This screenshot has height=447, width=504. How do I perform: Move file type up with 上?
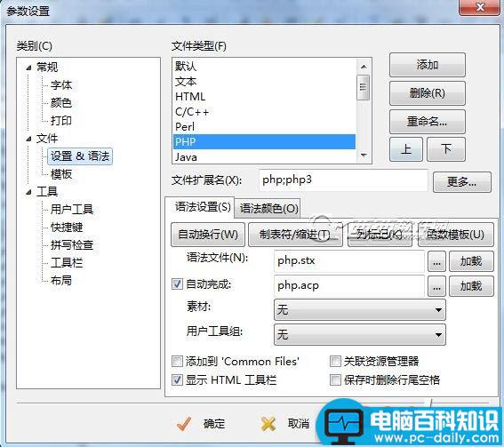point(406,149)
